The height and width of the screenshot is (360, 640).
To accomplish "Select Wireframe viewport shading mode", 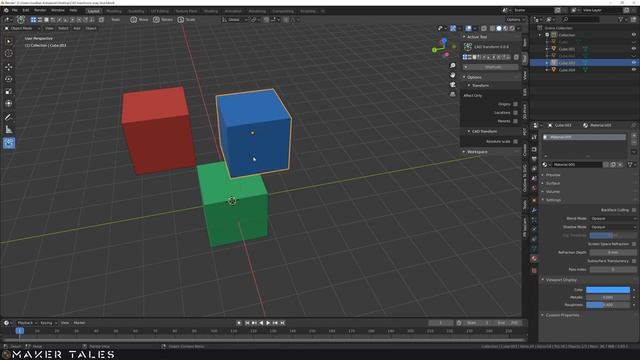I will 492,28.
